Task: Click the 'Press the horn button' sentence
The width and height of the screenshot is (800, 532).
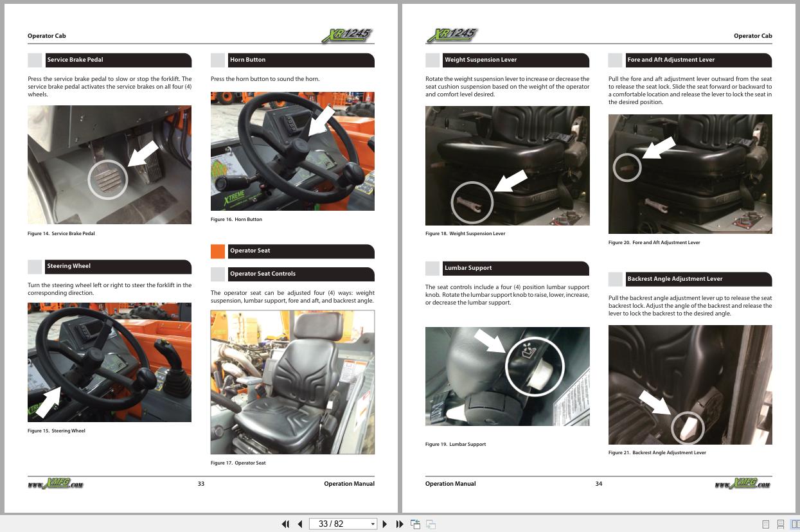Action: pos(265,79)
